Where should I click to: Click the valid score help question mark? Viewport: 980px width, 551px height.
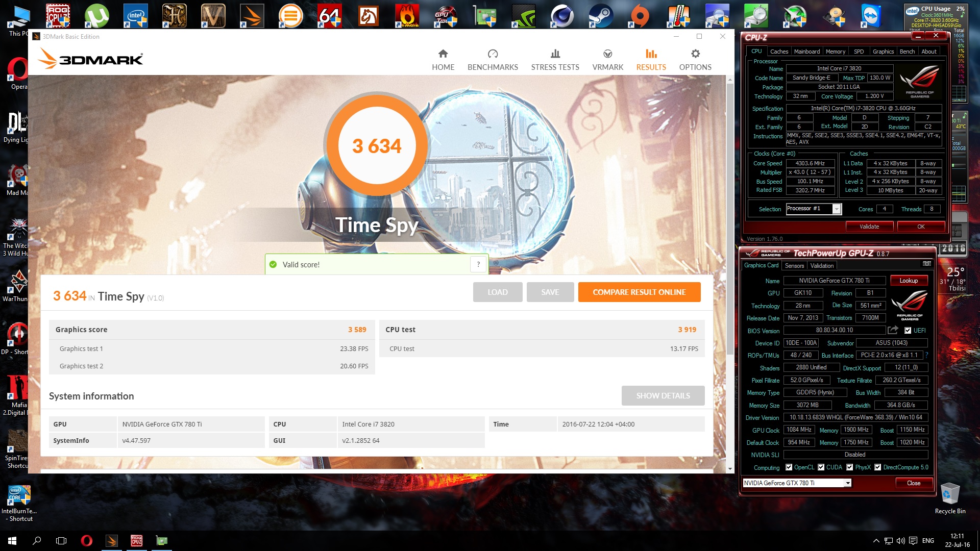coord(478,264)
